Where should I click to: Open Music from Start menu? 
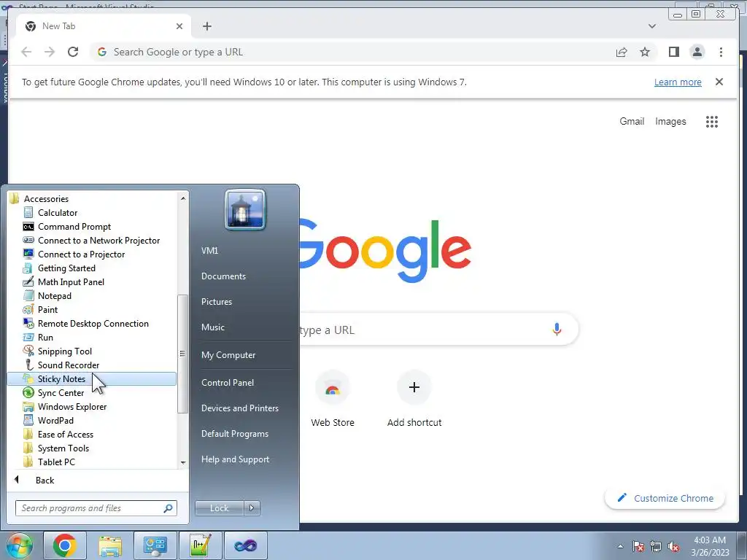click(x=212, y=327)
